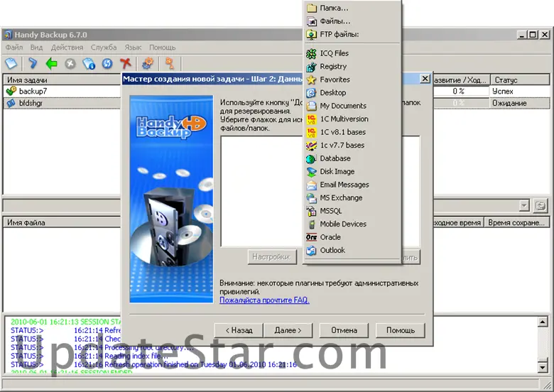Image resolution: width=554 pixels, height=392 pixels.
Task: Click the Настройки: button
Action: (x=272, y=257)
